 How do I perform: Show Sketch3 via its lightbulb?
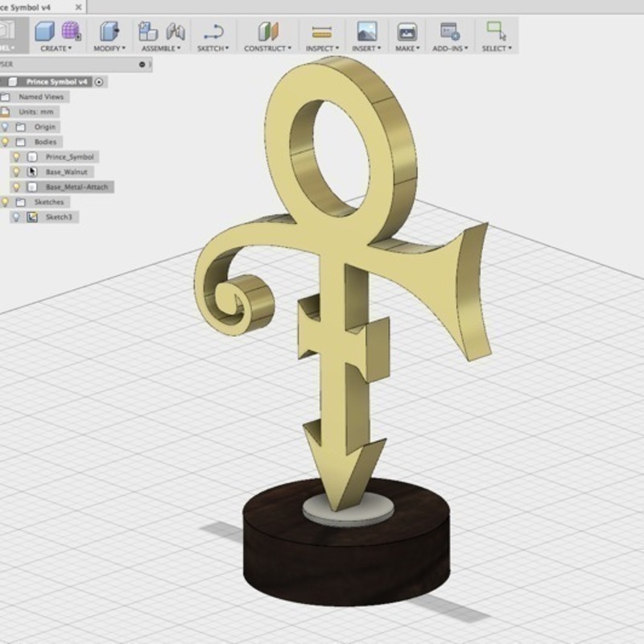pyautogui.click(x=16, y=217)
